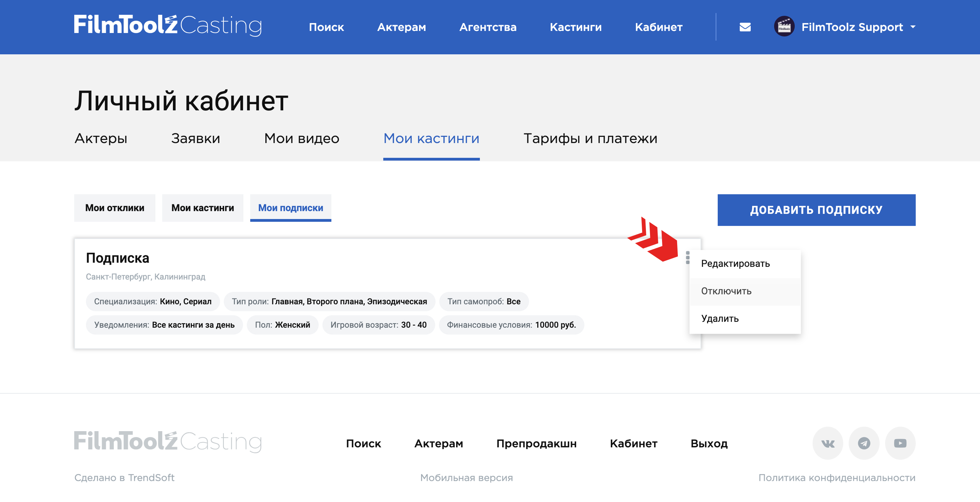This screenshot has width=980, height=502.
Task: Open the YouTube channel icon
Action: [900, 443]
